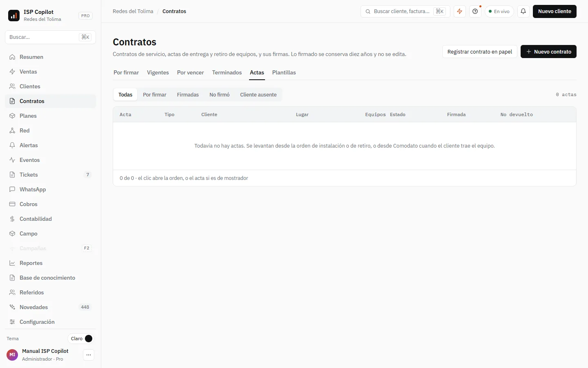Click the Reportes chart icon in sidebar
Viewport: 588px width, 368px height.
[12, 263]
